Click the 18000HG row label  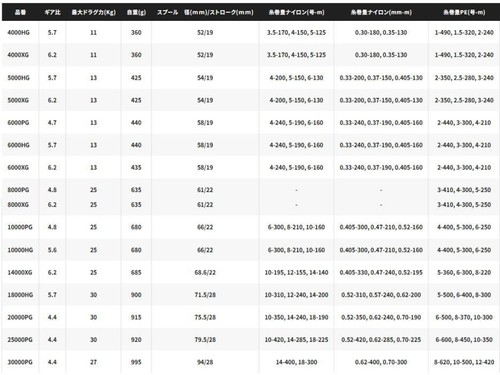(20, 295)
